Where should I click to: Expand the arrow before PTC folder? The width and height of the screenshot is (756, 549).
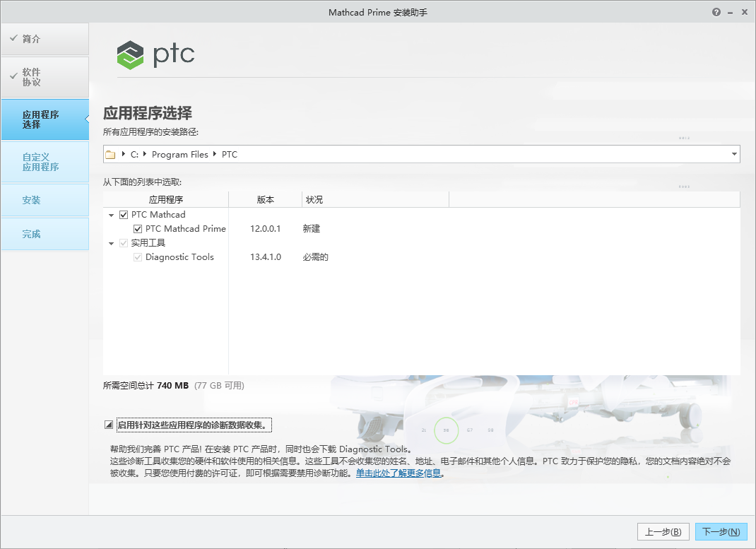point(215,154)
